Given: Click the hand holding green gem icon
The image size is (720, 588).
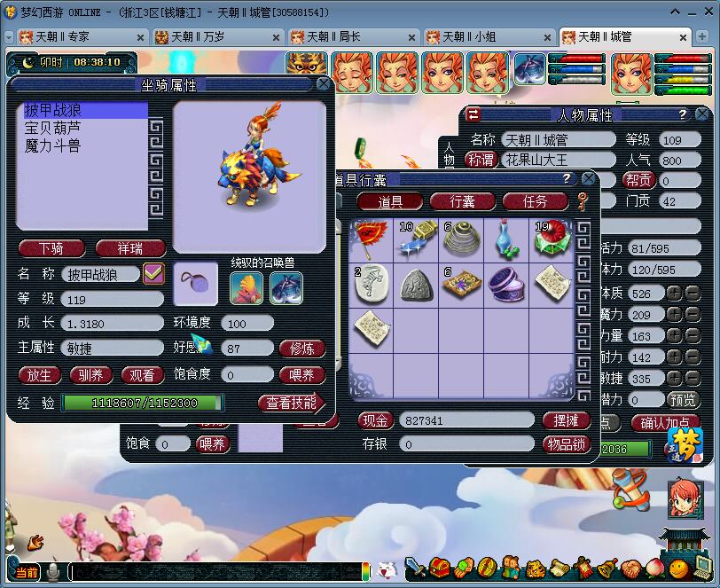Looking at the screenshot, I should point(464,568).
